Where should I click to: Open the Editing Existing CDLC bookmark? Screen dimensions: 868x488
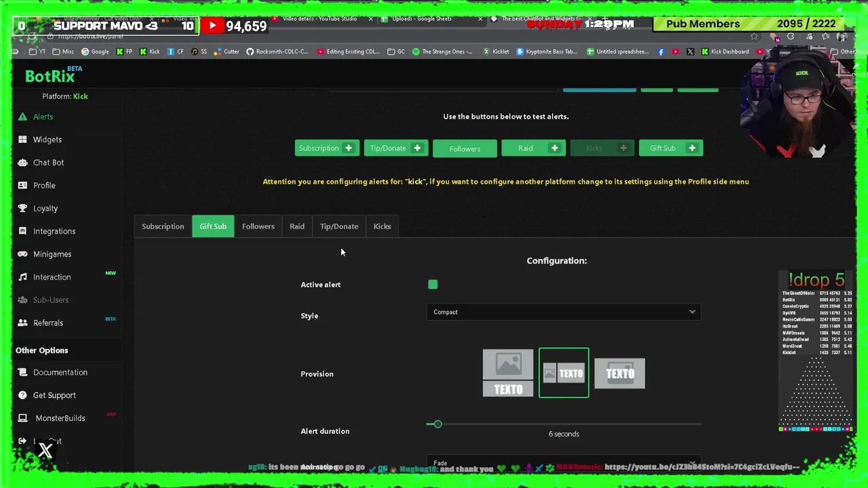[348, 52]
